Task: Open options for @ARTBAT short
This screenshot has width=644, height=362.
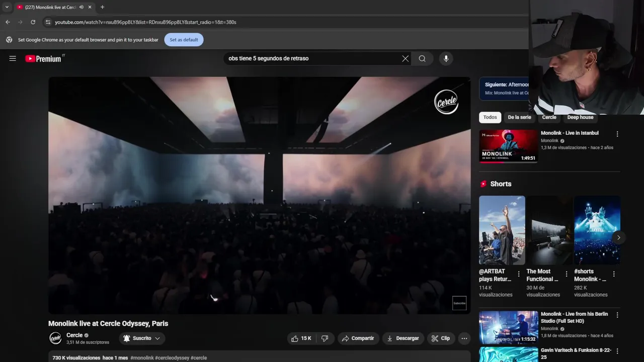Action: (x=519, y=274)
